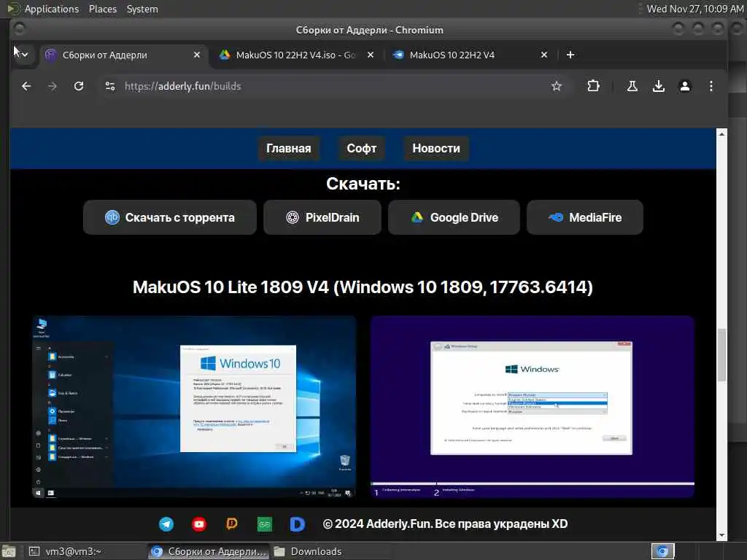Reload the adderly.fun page
747x560 pixels.
coord(79,86)
